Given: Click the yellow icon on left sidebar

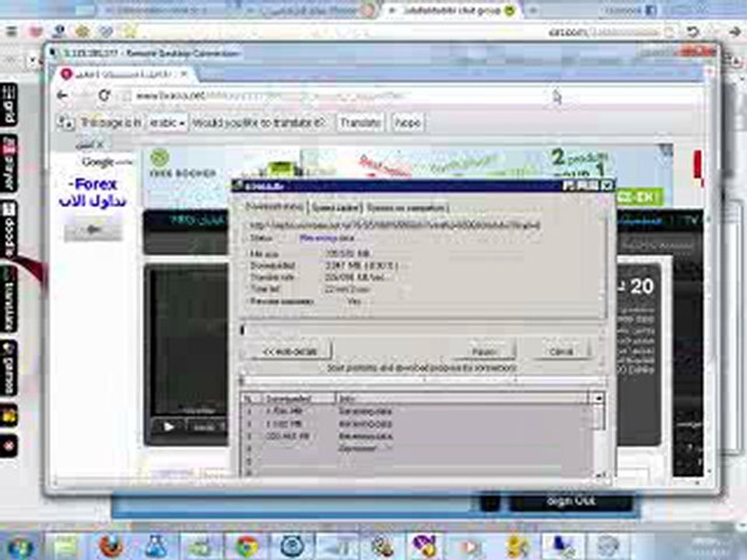Looking at the screenshot, I should click(8, 416).
